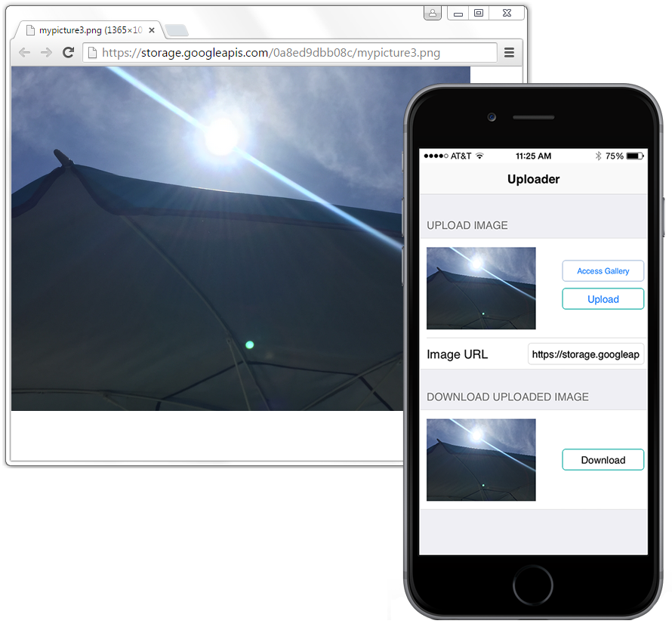This screenshot has width=672, height=630.
Task: Click the page icon in address bar
Action: coord(92,53)
